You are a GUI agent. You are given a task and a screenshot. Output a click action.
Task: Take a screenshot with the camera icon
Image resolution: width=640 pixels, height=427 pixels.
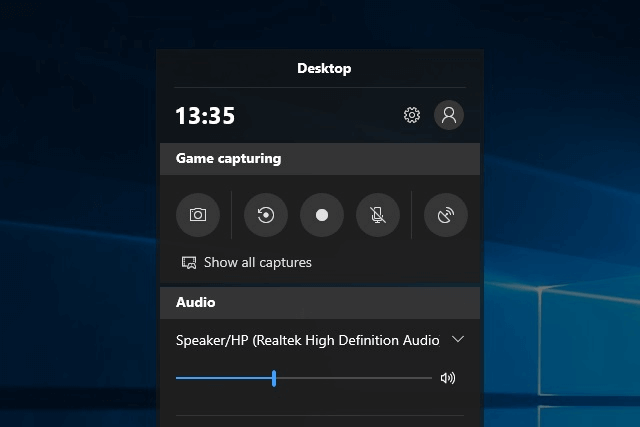(x=198, y=215)
